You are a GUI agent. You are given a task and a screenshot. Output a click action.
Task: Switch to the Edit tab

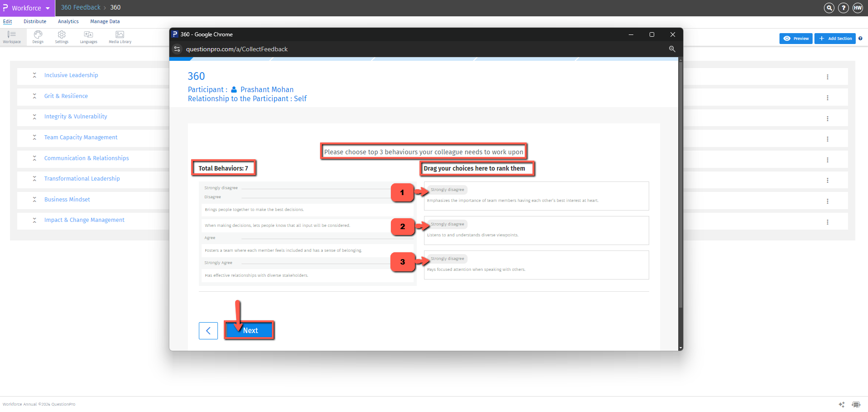pos(8,21)
